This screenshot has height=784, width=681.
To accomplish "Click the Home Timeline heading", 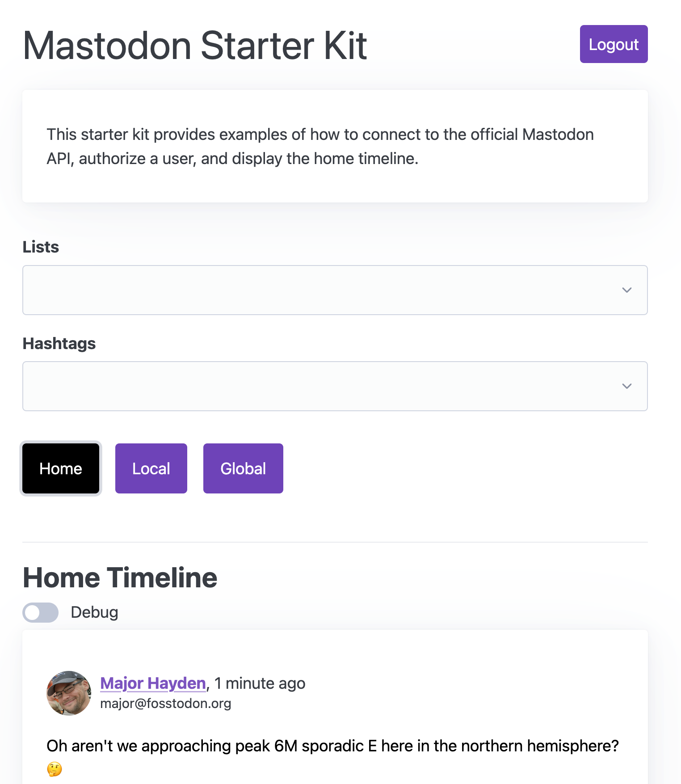I will click(x=120, y=577).
